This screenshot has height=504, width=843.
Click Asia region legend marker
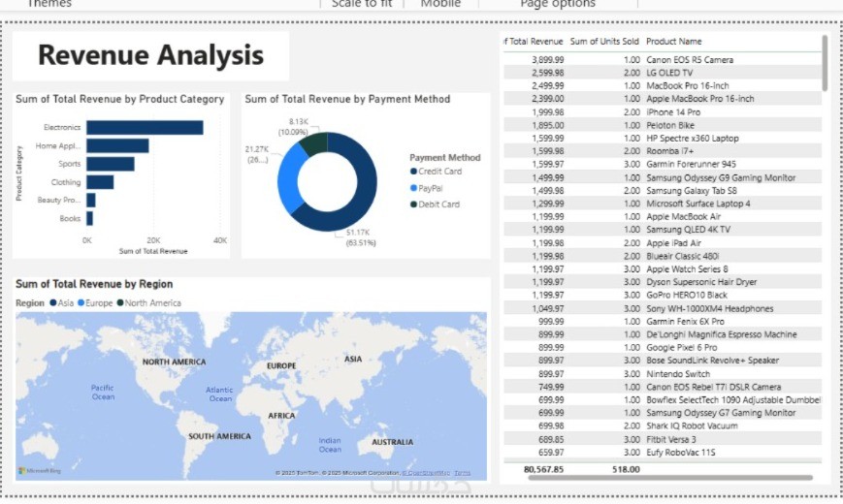(x=53, y=303)
